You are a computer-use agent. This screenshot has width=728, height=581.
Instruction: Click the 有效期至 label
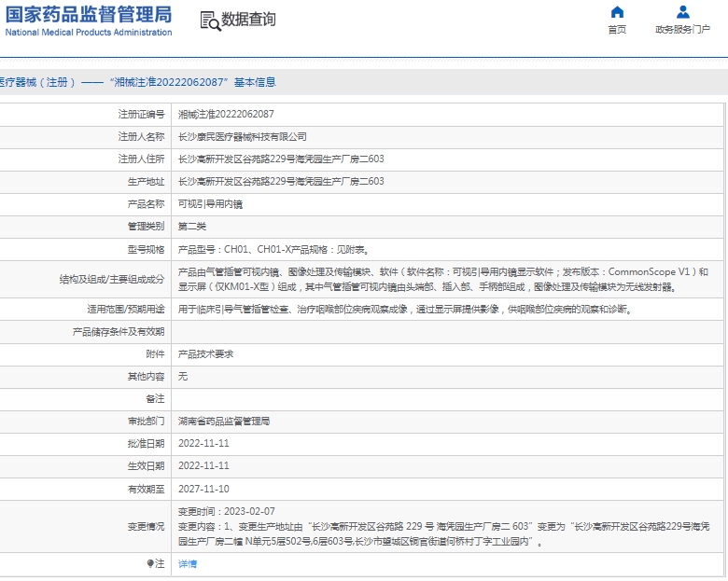[x=146, y=489]
